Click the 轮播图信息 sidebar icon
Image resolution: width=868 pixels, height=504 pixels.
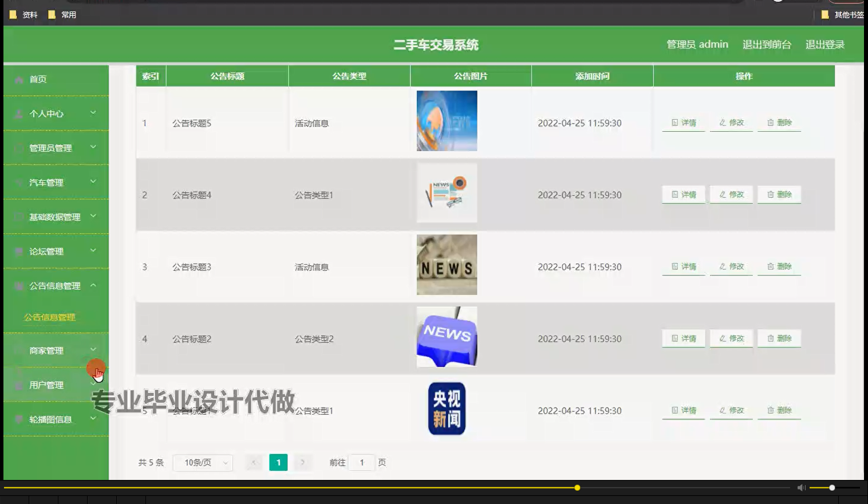pyautogui.click(x=18, y=419)
